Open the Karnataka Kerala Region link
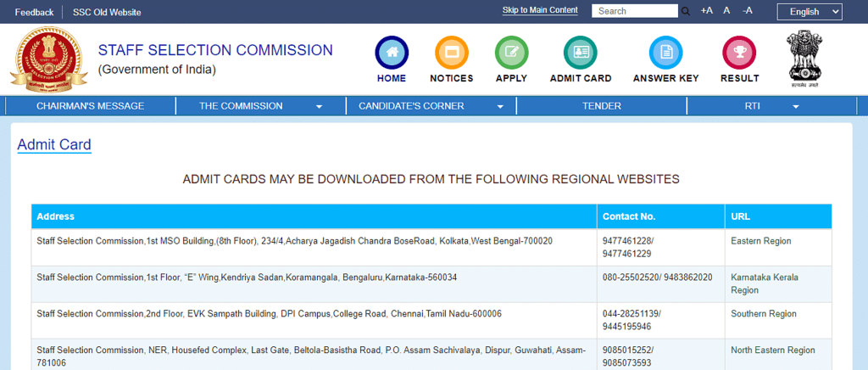 (x=765, y=283)
